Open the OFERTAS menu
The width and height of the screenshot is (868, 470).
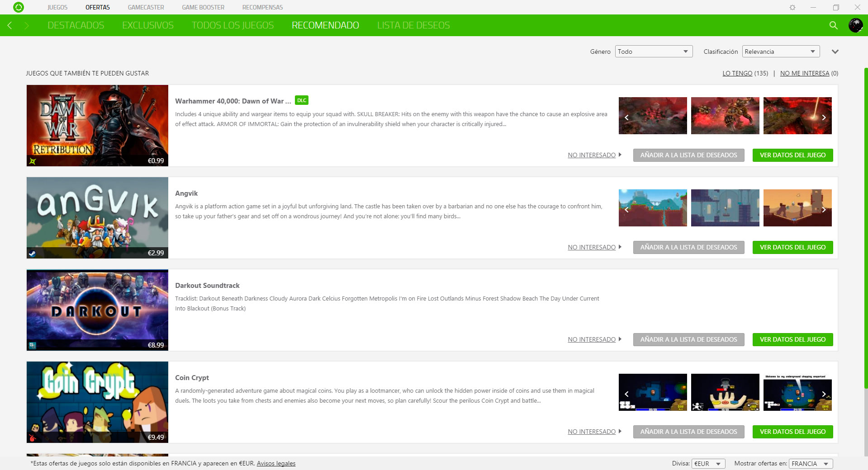pos(98,7)
